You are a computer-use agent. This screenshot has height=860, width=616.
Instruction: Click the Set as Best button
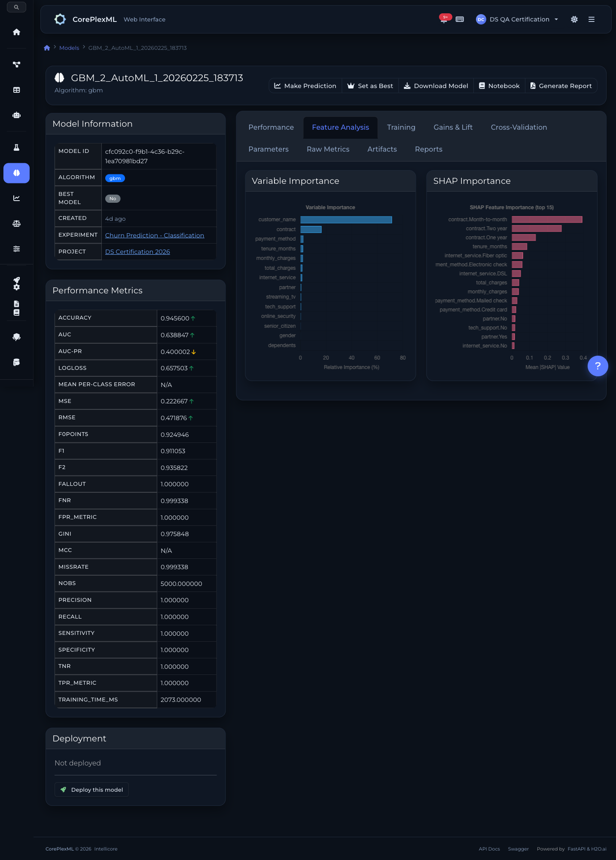coord(370,86)
